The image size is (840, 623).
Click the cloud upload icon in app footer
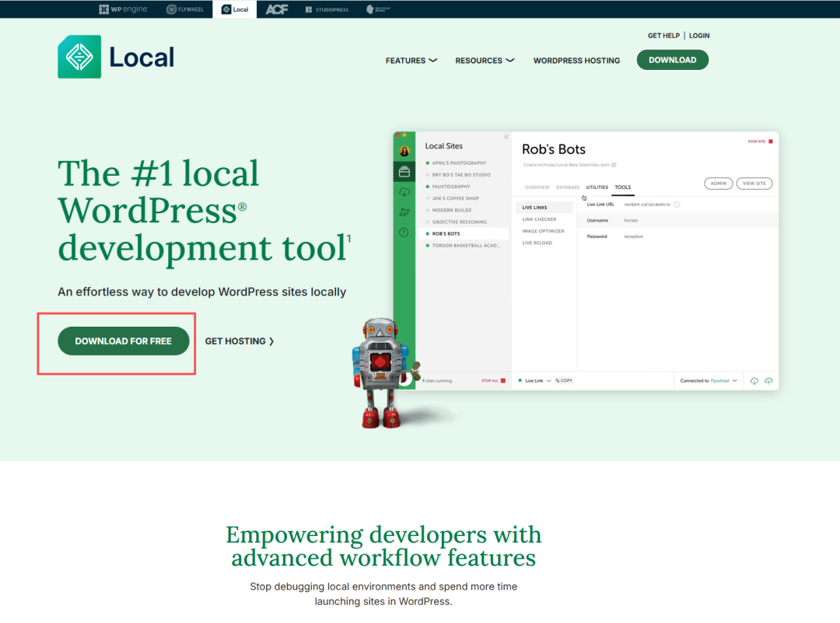point(768,381)
